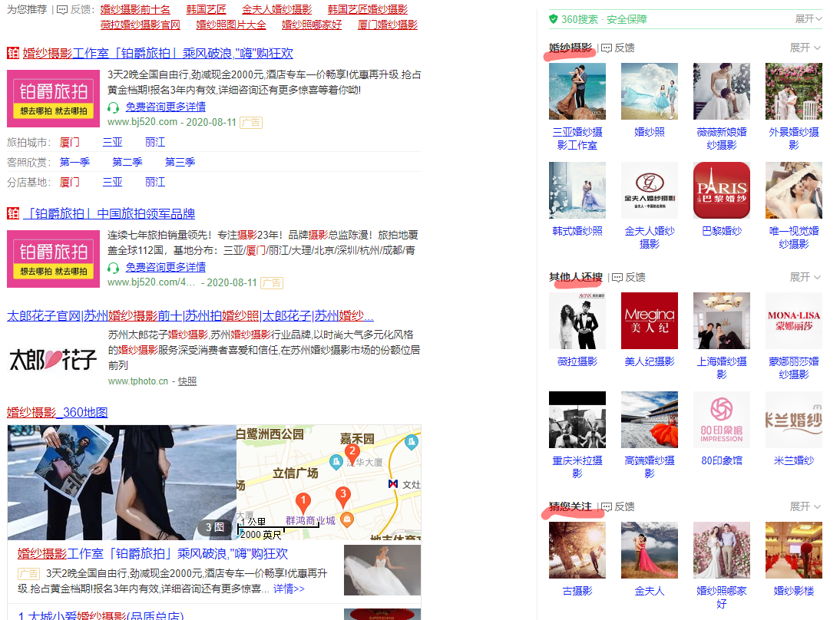Open 「铂爵旅拍」中国旅拍领军品牌 result title
840x620 pixels.
click(x=109, y=213)
